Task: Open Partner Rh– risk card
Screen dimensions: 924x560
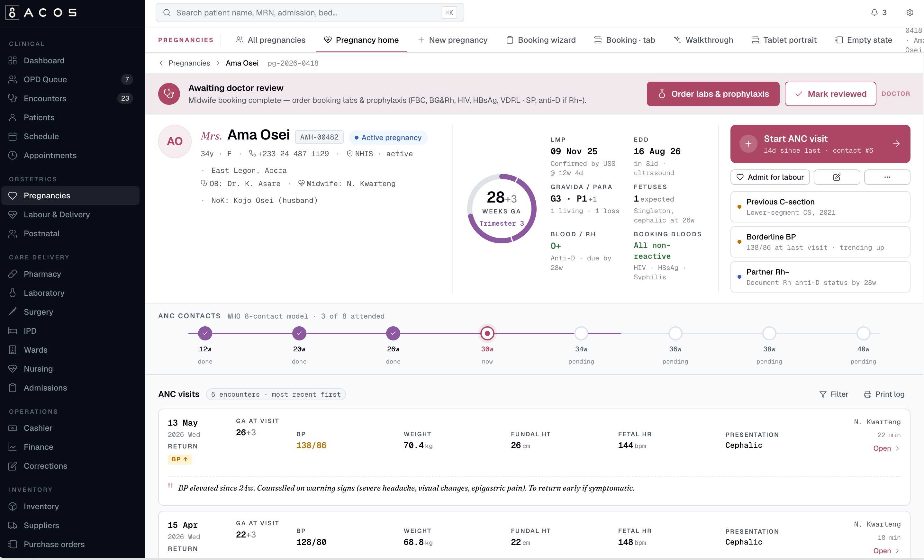Action: click(x=820, y=277)
